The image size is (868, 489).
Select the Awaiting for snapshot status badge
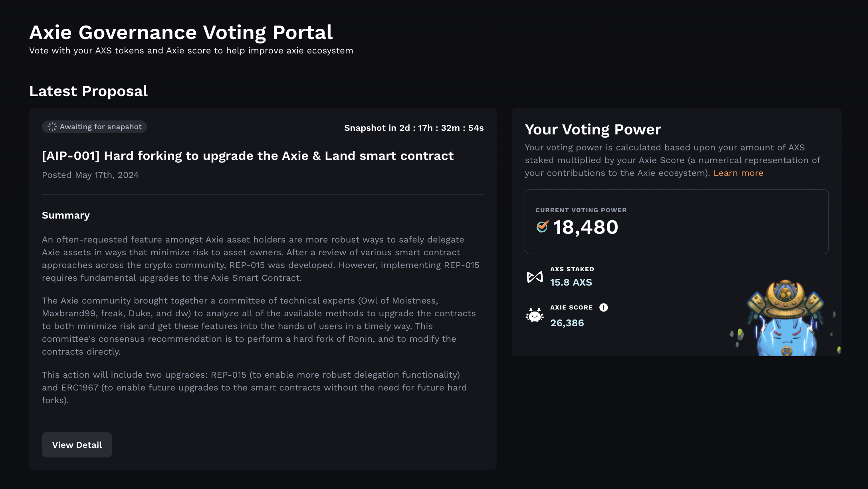[x=94, y=126]
